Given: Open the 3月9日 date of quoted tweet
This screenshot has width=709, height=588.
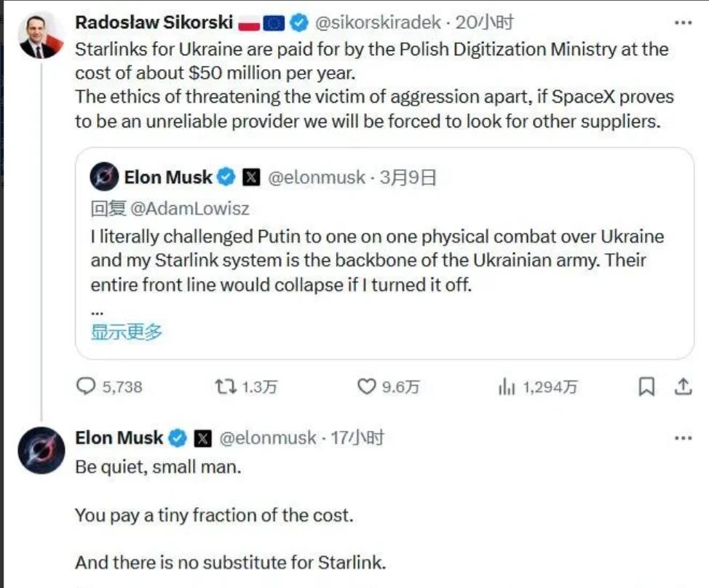Looking at the screenshot, I should click(408, 178).
